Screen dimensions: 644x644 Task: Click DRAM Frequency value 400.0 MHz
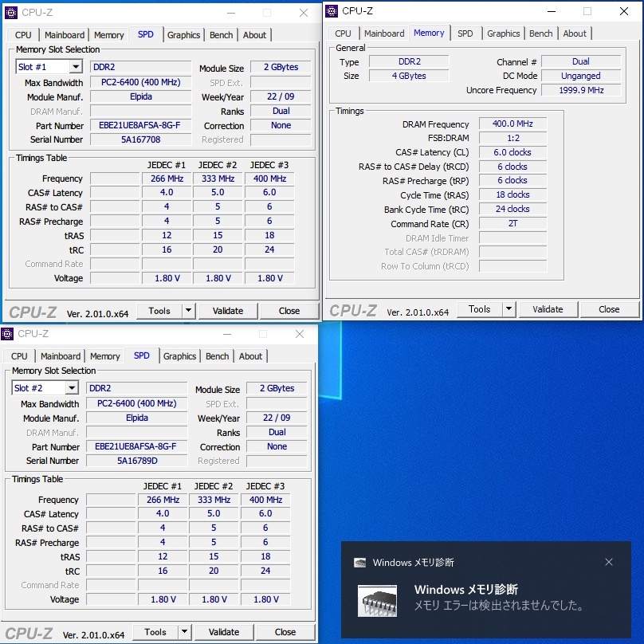(x=512, y=124)
